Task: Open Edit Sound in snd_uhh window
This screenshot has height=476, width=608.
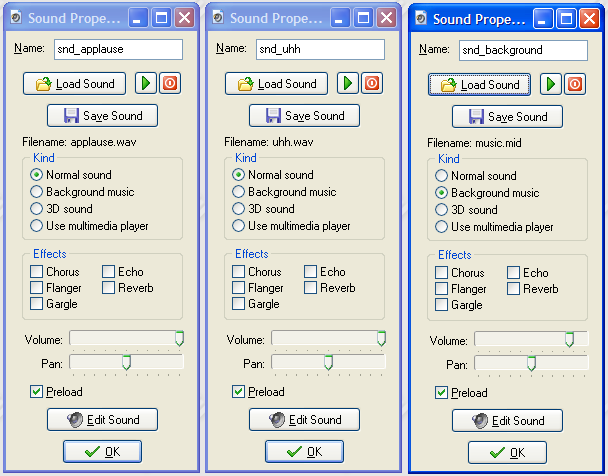Action: tap(304, 420)
